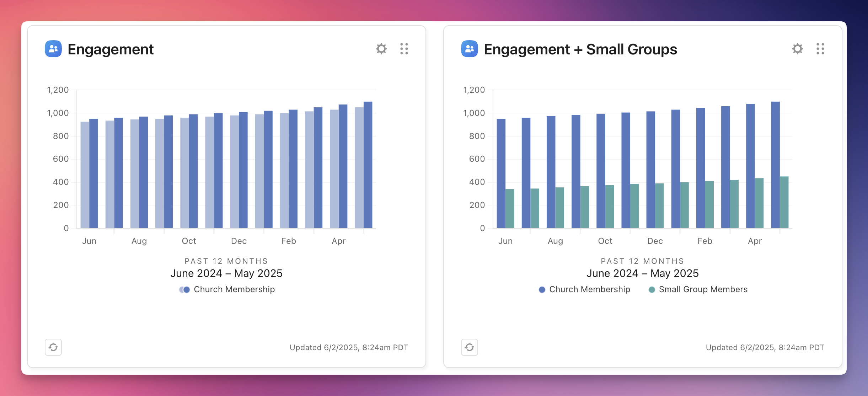Refresh the Engagement + Small Groups widget
868x396 pixels.
click(x=469, y=347)
